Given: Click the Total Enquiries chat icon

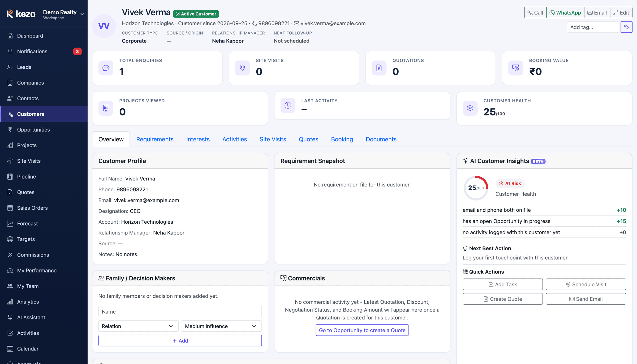Looking at the screenshot, I should [x=106, y=68].
